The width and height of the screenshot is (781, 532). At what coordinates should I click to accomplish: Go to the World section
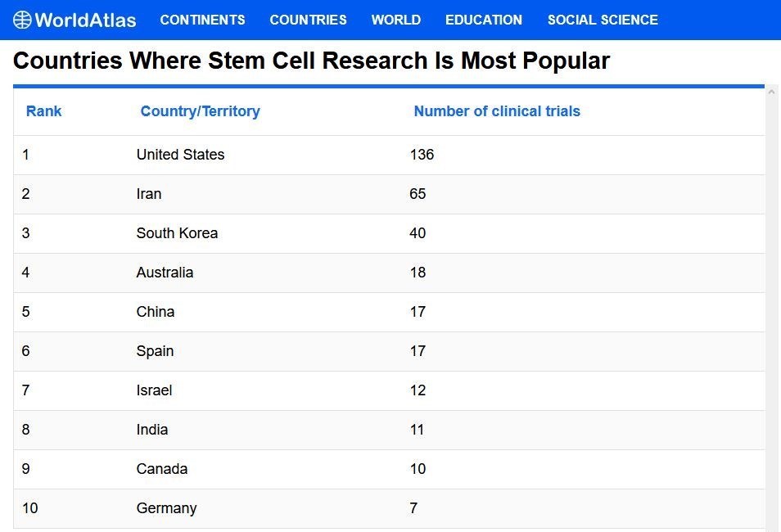click(x=395, y=20)
